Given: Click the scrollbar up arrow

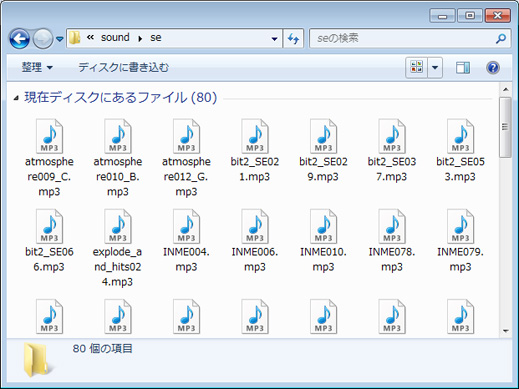Looking at the screenshot, I should pyautogui.click(x=506, y=89).
